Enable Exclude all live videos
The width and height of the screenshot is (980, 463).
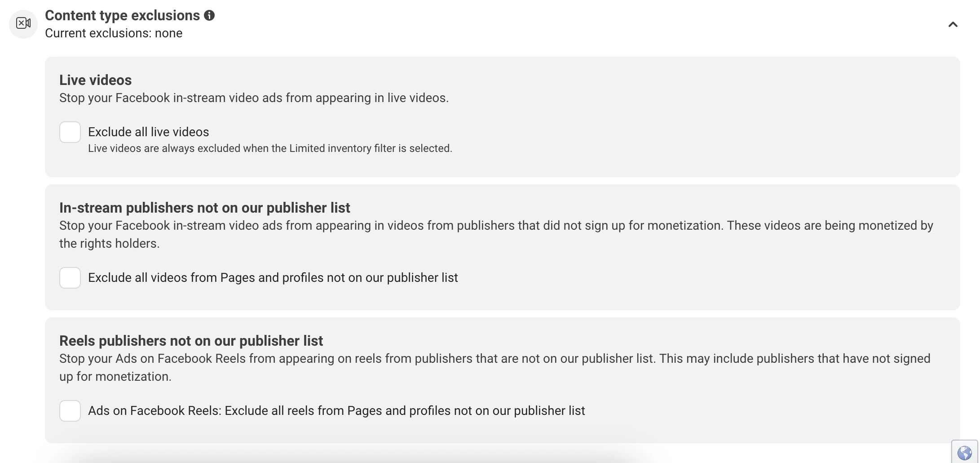click(70, 132)
